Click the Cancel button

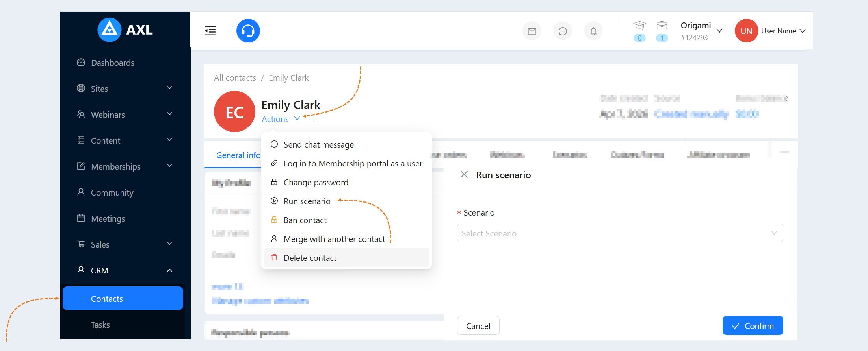pyautogui.click(x=478, y=326)
